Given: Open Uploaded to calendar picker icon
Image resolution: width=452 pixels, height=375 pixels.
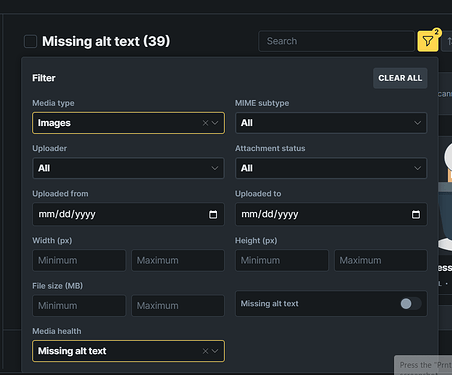Looking at the screenshot, I should [x=416, y=214].
